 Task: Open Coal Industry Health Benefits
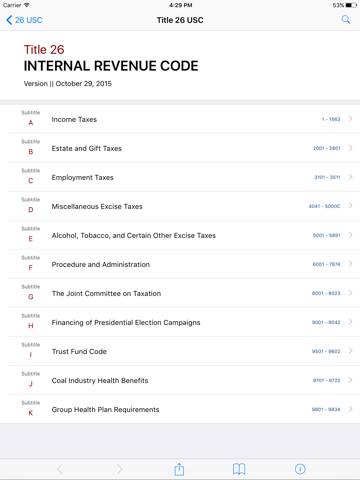(180, 380)
